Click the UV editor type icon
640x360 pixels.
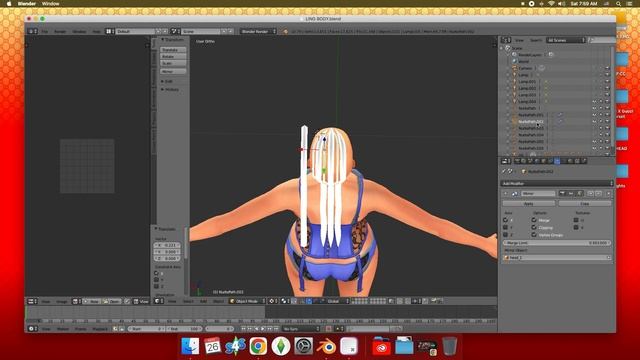32,301
